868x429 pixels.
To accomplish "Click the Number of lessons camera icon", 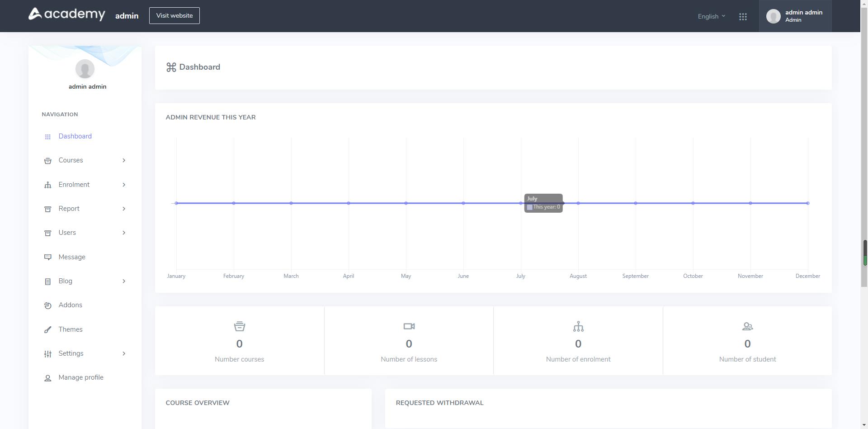I will pos(409,326).
